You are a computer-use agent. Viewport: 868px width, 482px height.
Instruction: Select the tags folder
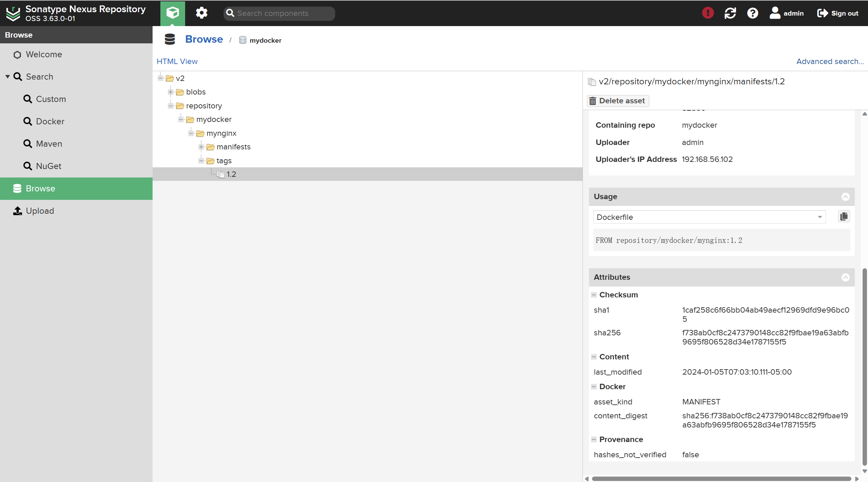coord(224,161)
